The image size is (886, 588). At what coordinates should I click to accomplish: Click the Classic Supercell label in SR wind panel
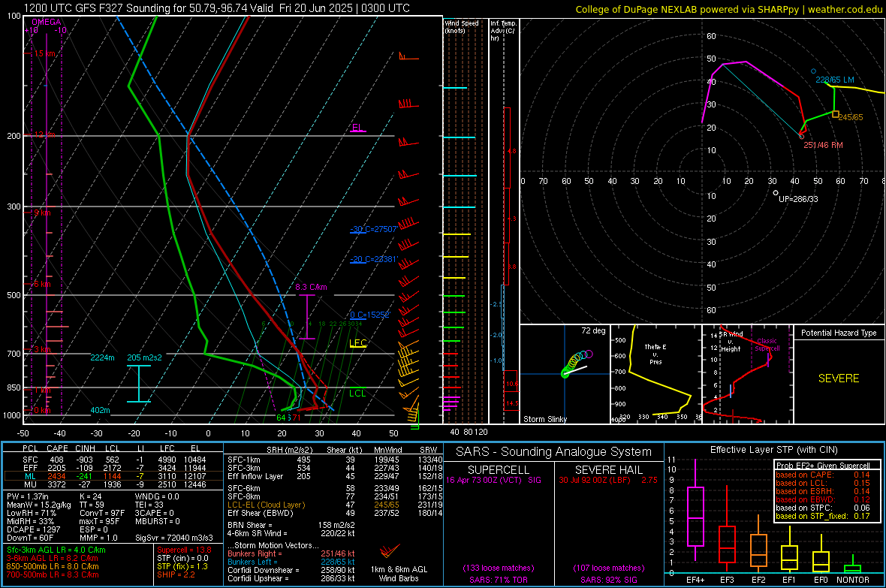[767, 345]
